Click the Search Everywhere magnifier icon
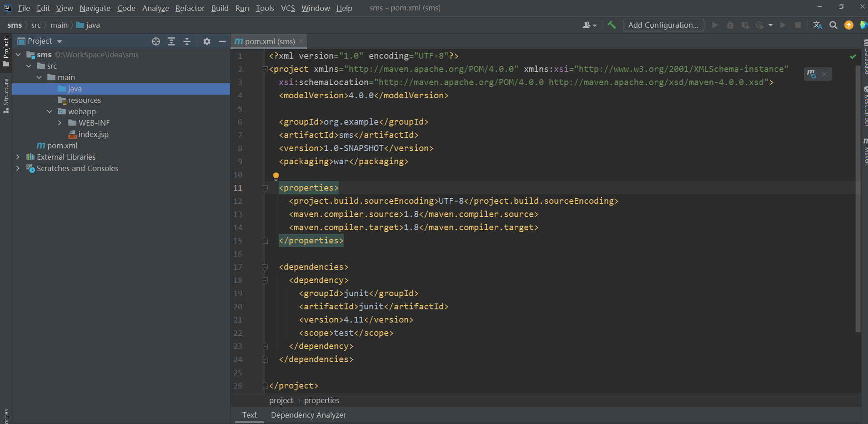Image resolution: width=868 pixels, height=424 pixels. [x=833, y=25]
